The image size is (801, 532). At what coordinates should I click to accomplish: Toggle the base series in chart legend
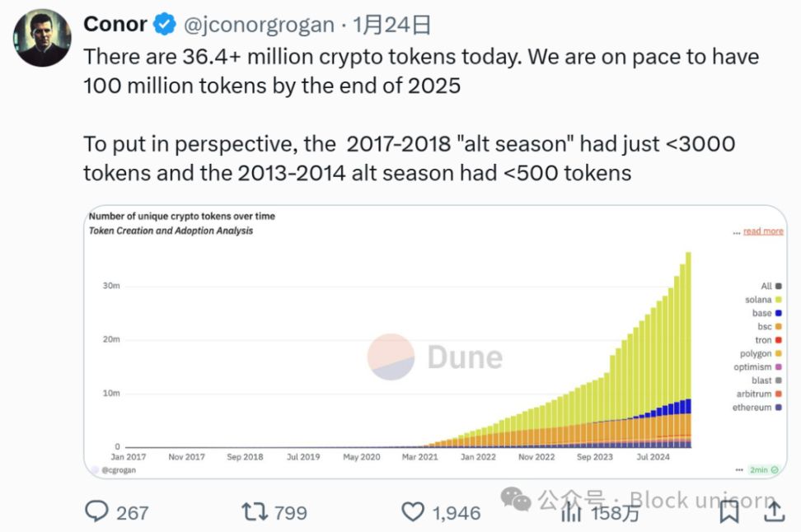pos(762,313)
